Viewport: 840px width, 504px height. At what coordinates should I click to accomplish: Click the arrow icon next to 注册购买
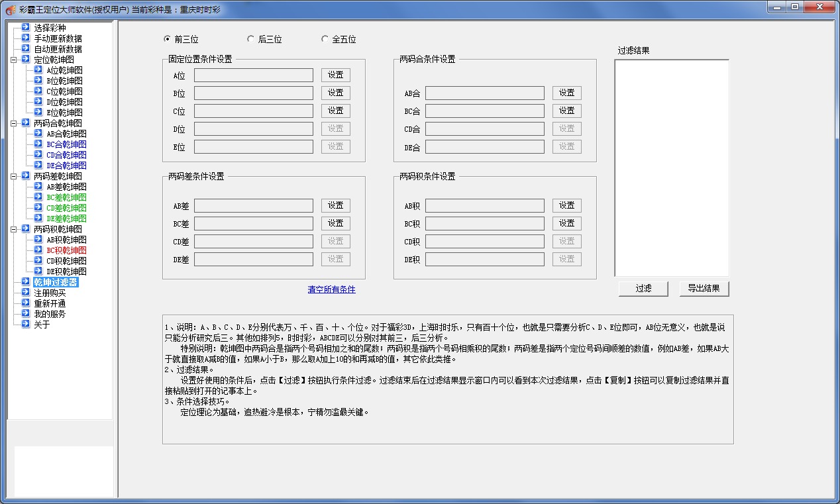(x=25, y=293)
